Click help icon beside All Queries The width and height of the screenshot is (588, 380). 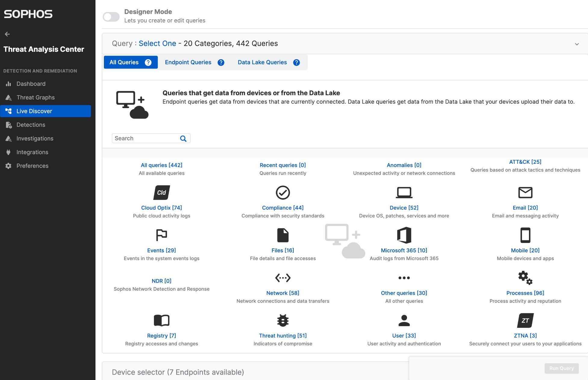coord(148,62)
